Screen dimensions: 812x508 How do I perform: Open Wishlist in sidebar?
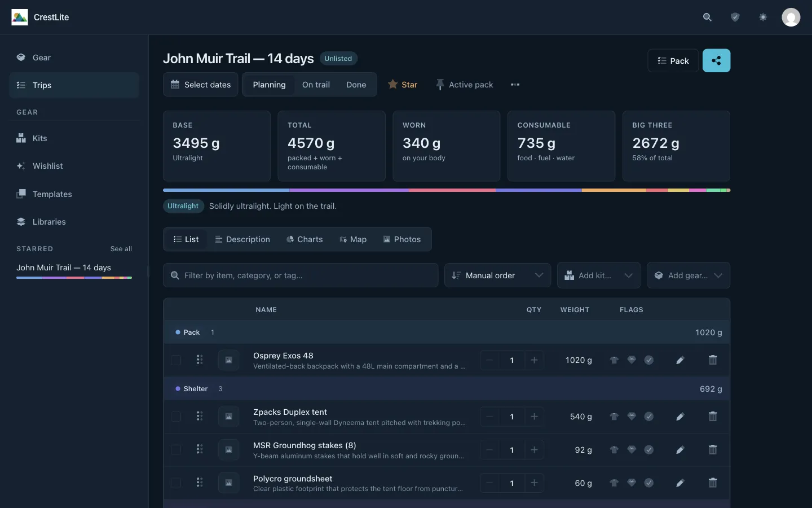click(74, 166)
